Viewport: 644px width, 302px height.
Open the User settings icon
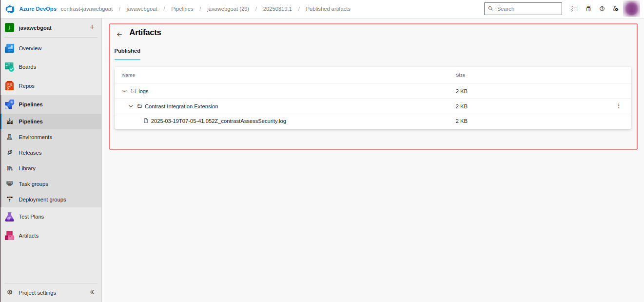click(616, 9)
